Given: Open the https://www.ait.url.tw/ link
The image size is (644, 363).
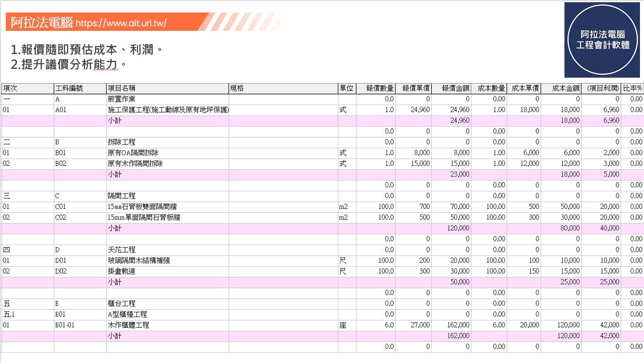Looking at the screenshot, I should pyautogui.click(x=121, y=23).
